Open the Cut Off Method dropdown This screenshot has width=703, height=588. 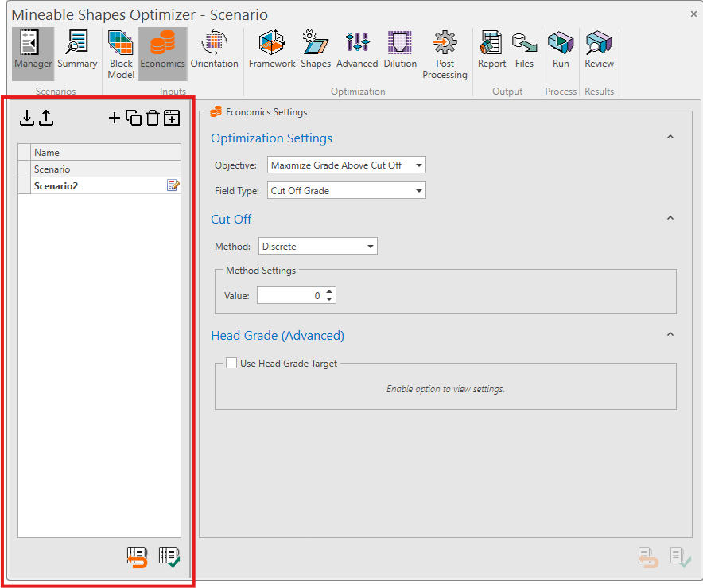(318, 247)
